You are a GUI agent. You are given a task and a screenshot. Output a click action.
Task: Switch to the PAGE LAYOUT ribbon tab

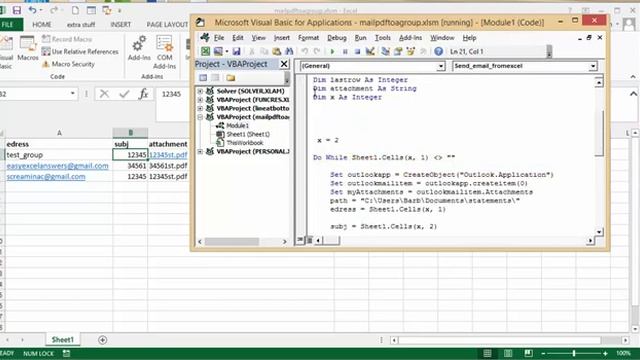pos(167,24)
